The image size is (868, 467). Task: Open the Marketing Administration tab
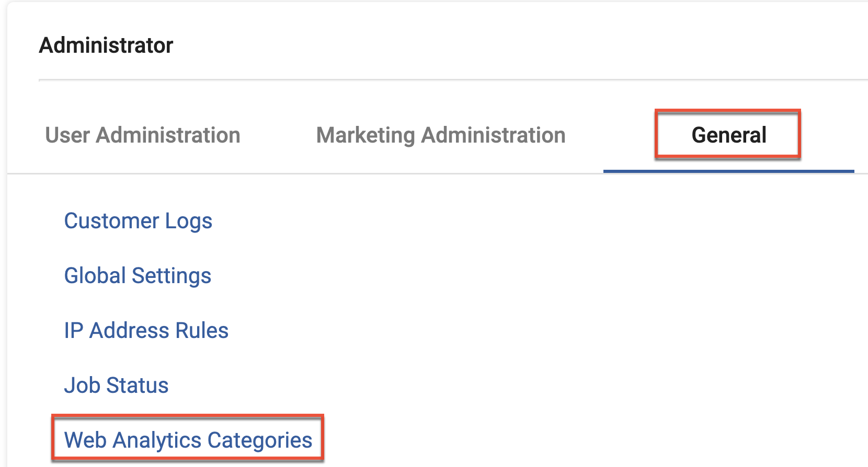tap(441, 135)
